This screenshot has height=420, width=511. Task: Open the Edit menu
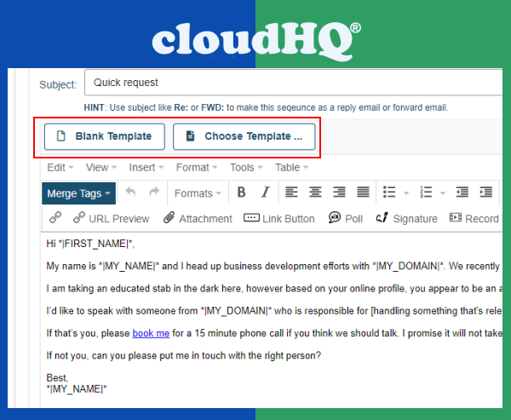(60, 167)
